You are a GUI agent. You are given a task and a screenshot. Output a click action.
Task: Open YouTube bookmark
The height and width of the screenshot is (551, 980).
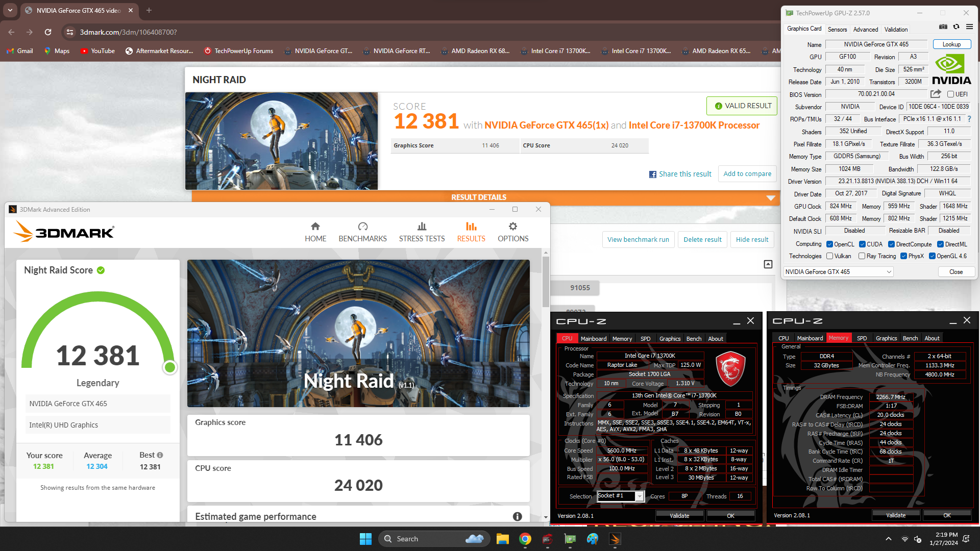point(97,51)
